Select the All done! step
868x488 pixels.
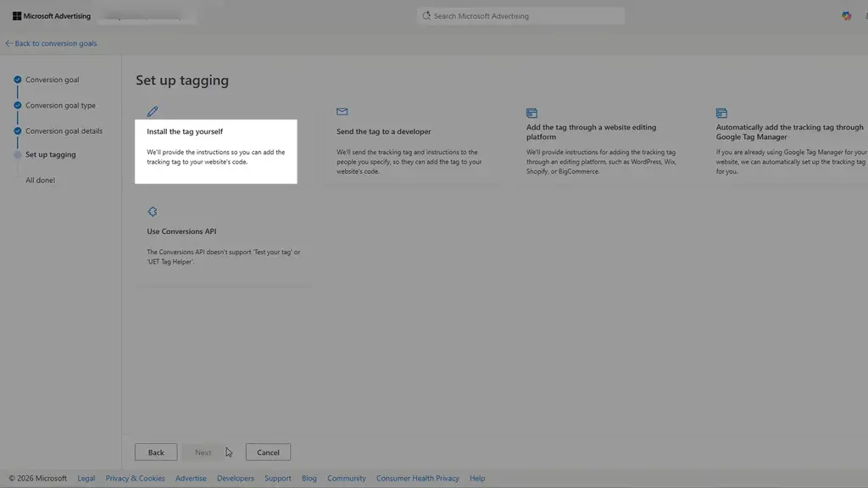point(40,180)
